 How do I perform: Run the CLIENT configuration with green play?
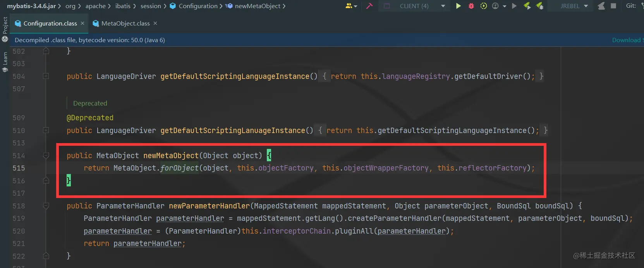458,6
